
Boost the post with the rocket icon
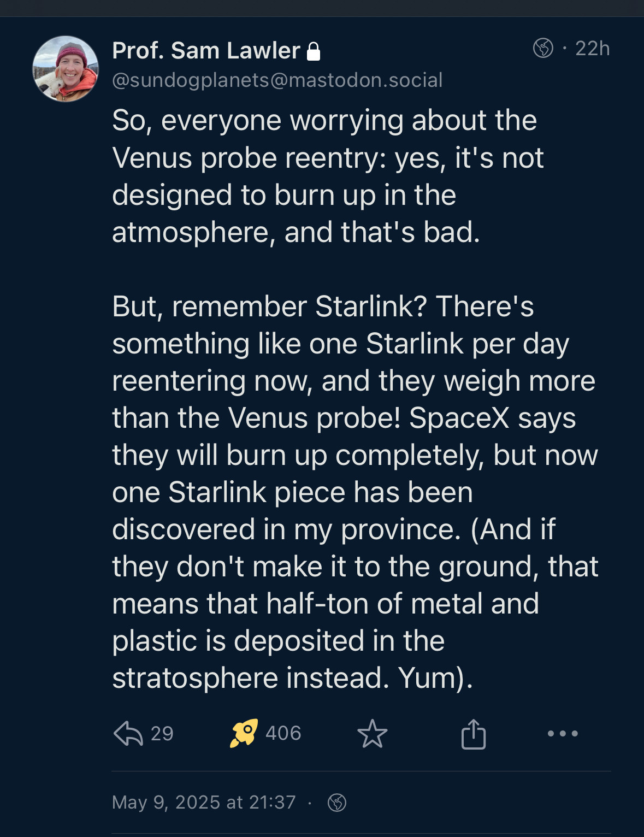point(244,733)
